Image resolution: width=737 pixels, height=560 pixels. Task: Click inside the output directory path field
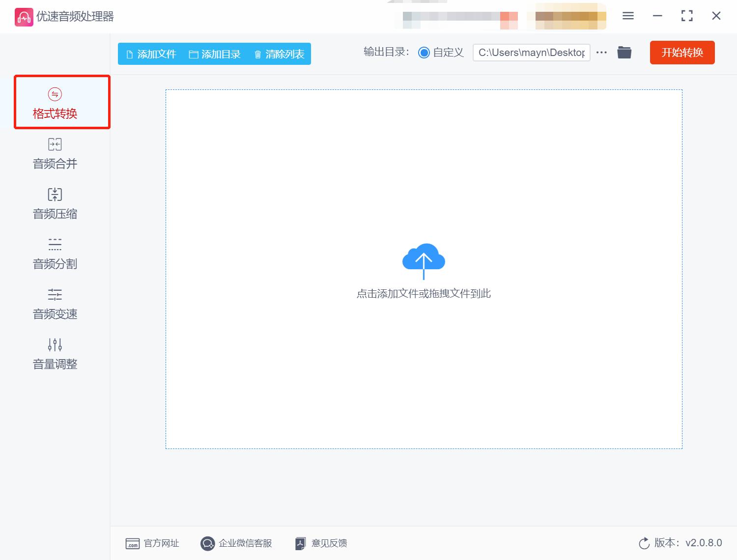531,52
